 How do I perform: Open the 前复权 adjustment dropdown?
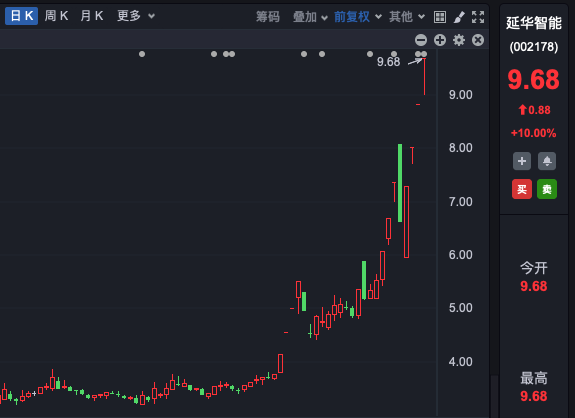pos(358,16)
